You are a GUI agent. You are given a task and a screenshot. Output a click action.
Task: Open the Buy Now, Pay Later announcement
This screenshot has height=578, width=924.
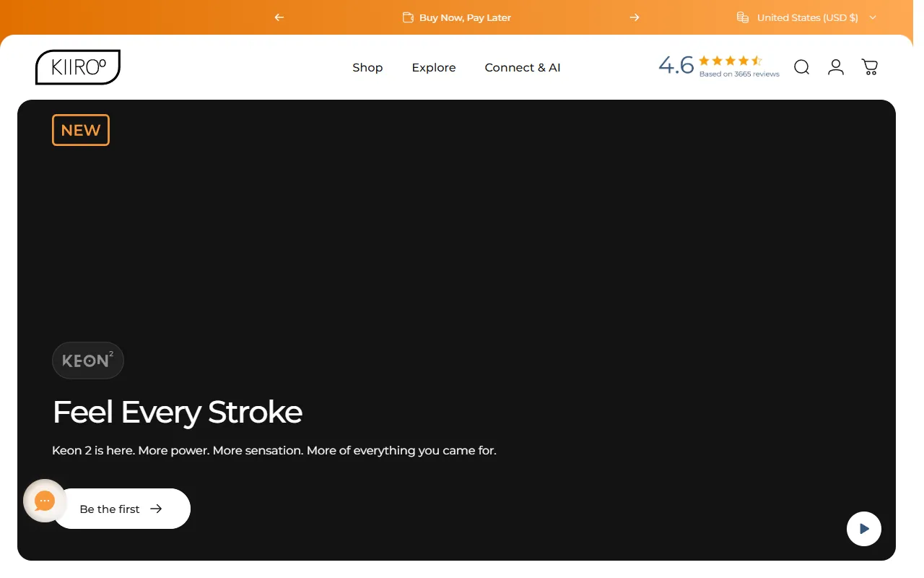(x=457, y=17)
